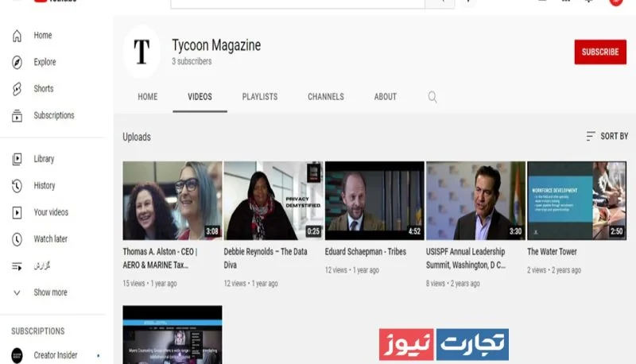
Task: Click 'Eduard Schaepman - Tribes' title
Action: (x=366, y=252)
